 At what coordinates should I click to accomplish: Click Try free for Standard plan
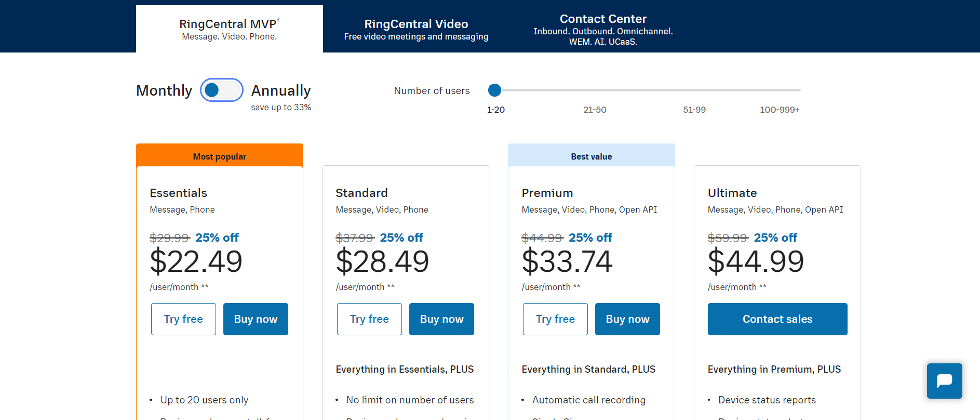(x=369, y=319)
